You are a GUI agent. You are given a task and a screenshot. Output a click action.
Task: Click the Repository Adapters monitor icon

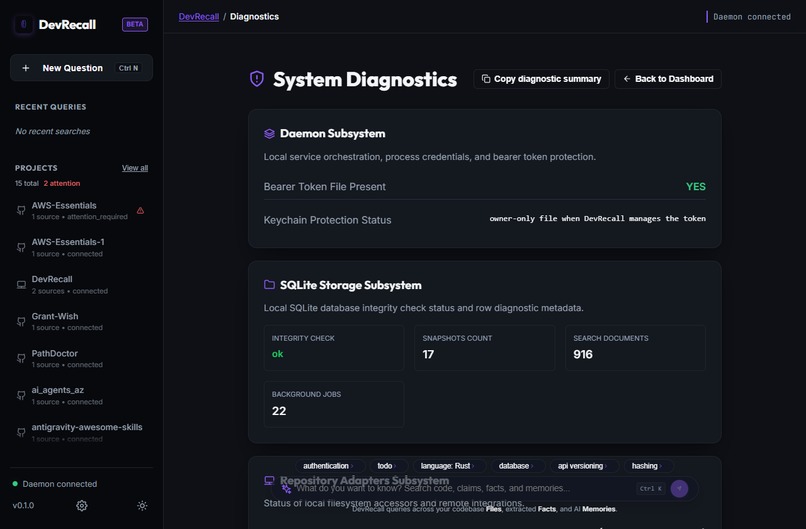tap(269, 480)
